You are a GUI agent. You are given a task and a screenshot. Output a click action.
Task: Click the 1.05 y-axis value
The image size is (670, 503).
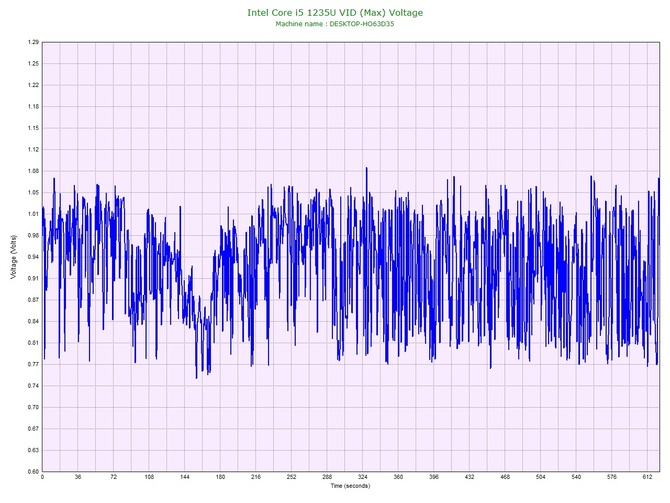[x=33, y=193]
